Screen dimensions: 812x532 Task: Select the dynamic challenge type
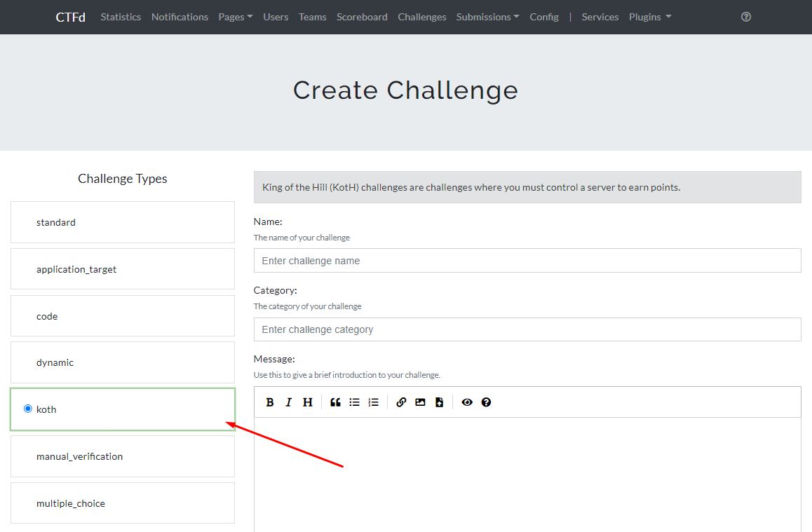(123, 363)
